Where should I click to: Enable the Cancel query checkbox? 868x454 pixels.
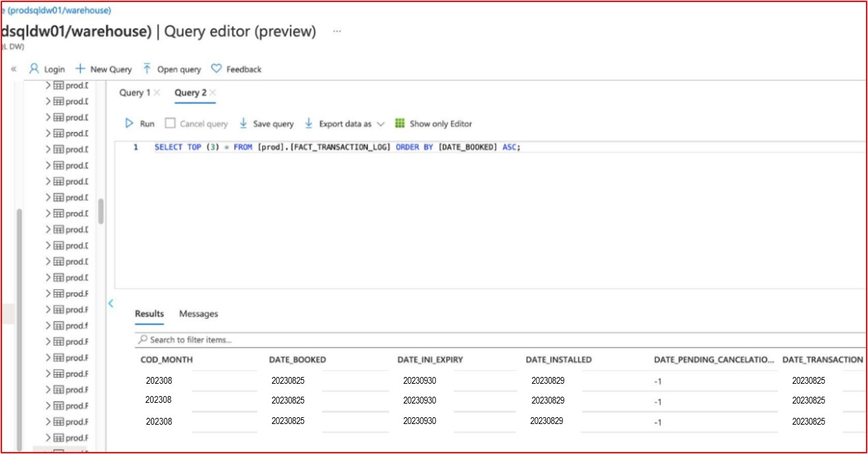(x=169, y=123)
